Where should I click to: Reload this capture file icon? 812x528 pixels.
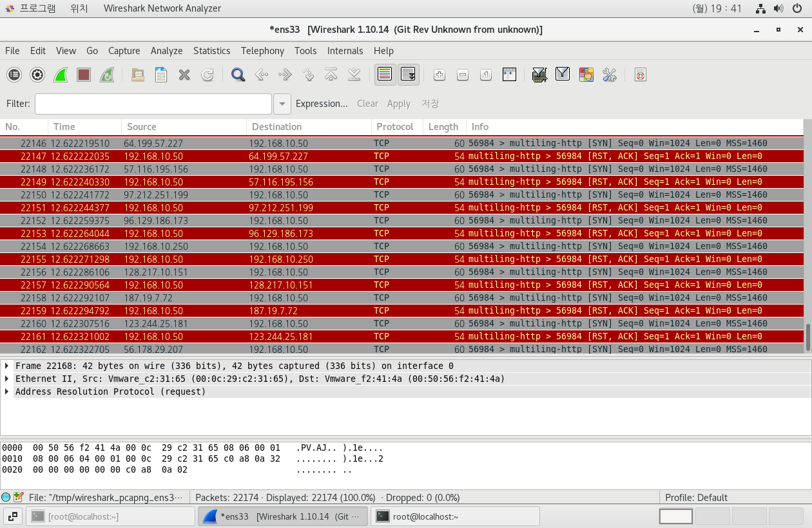click(x=208, y=75)
